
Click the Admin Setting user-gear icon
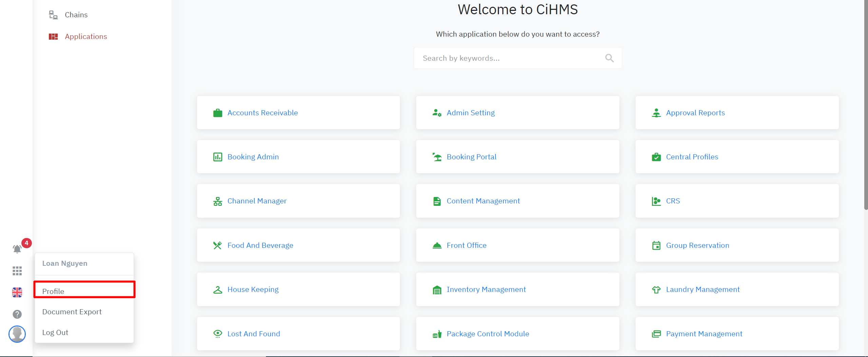(437, 113)
